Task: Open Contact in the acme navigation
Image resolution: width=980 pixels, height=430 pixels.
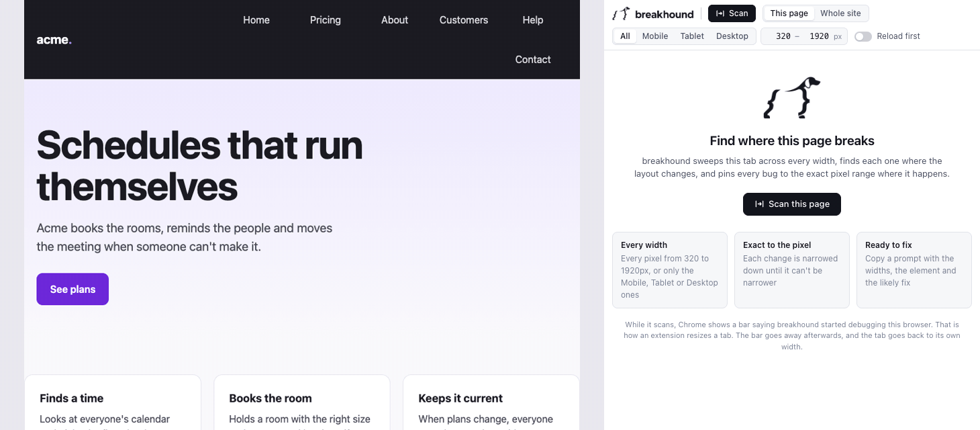Action: [x=533, y=60]
